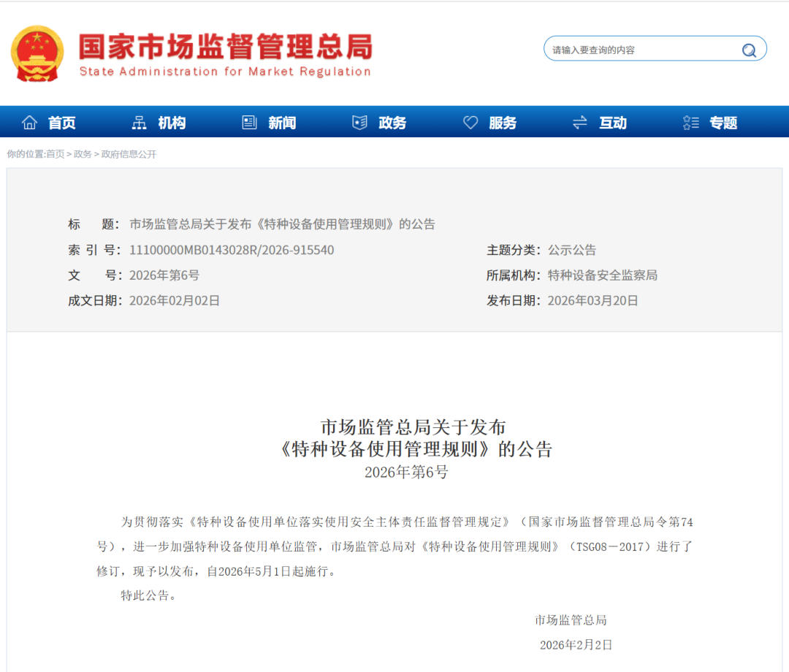Image resolution: width=789 pixels, height=672 pixels.
Task: Click the 标题 value text in info box
Action: tap(282, 224)
